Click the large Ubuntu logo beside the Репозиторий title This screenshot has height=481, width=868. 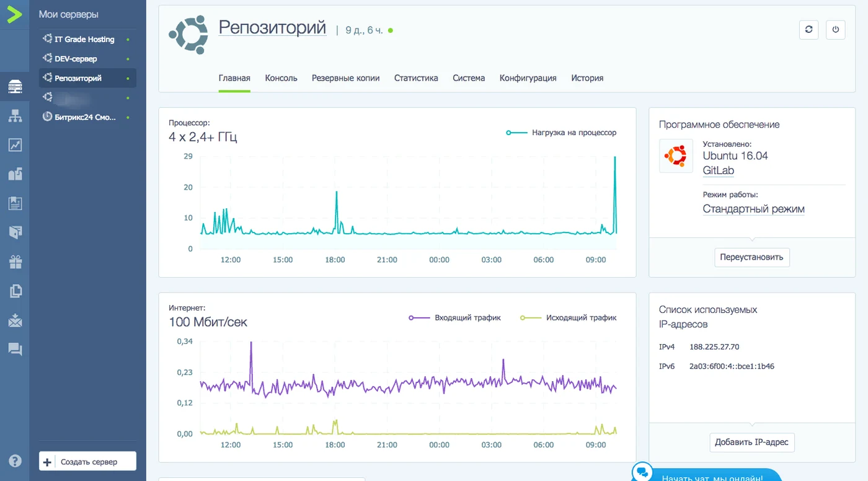point(188,35)
